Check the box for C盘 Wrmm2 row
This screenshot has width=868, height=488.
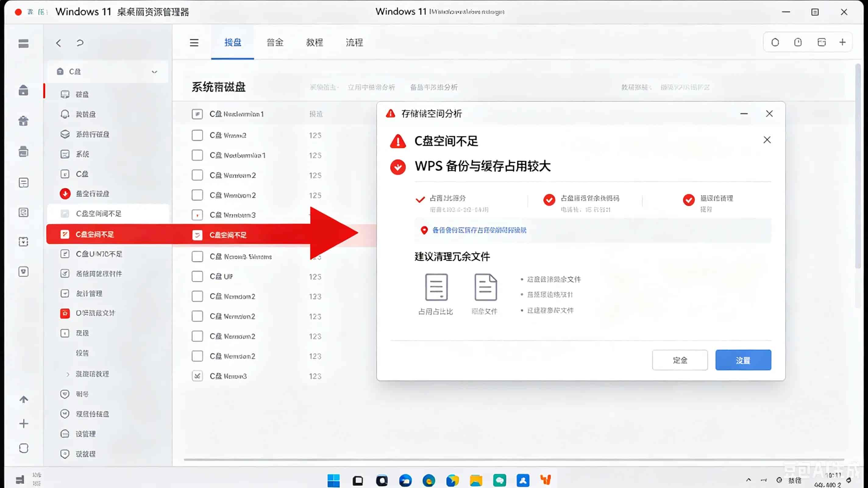197,135
